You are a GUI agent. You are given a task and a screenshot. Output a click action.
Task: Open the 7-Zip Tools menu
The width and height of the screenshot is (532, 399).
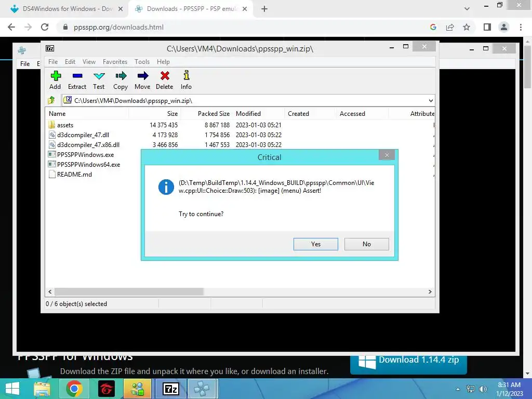tap(142, 62)
